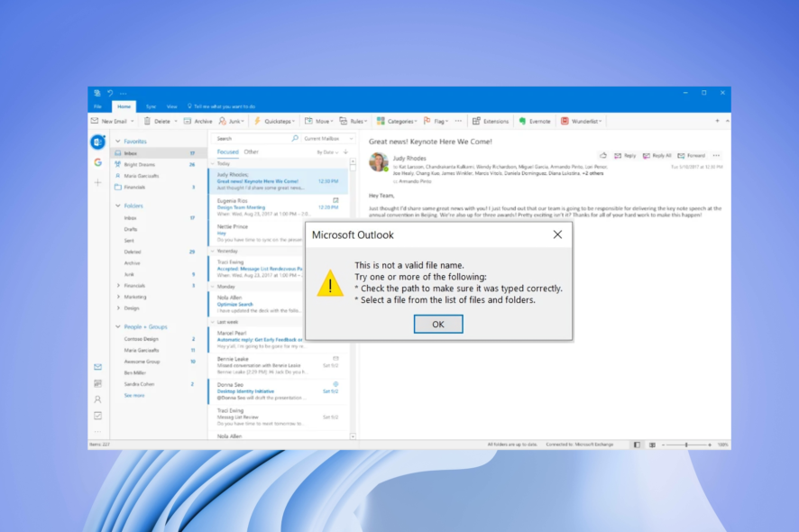Switch to Mail view icon
Screen dimensions: 799x532
pos(97,367)
